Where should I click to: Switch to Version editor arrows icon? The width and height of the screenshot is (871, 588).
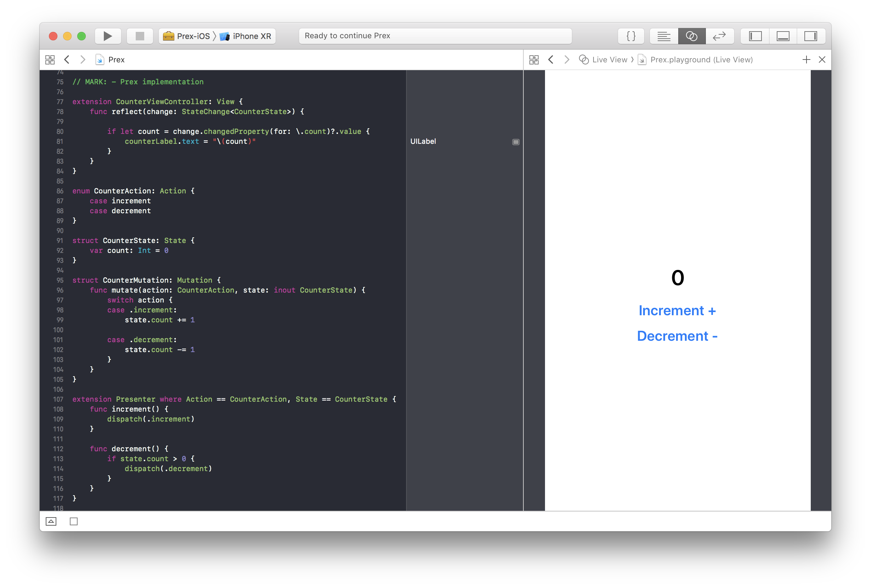pos(719,36)
